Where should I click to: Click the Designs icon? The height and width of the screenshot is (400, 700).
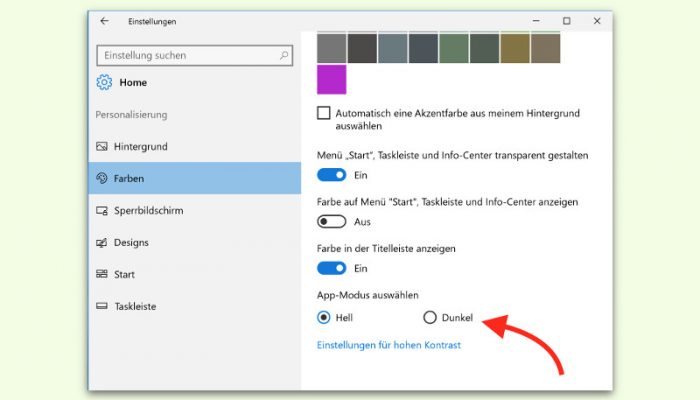(102, 242)
